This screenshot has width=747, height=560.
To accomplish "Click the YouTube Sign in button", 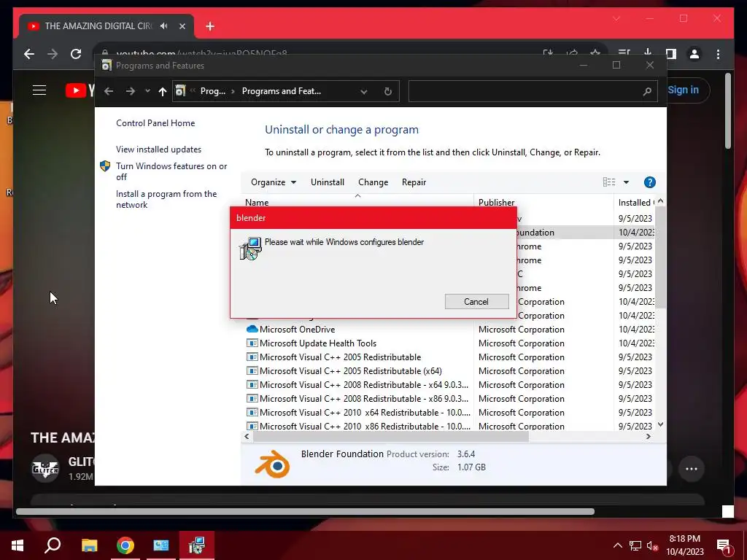I will tap(683, 90).
